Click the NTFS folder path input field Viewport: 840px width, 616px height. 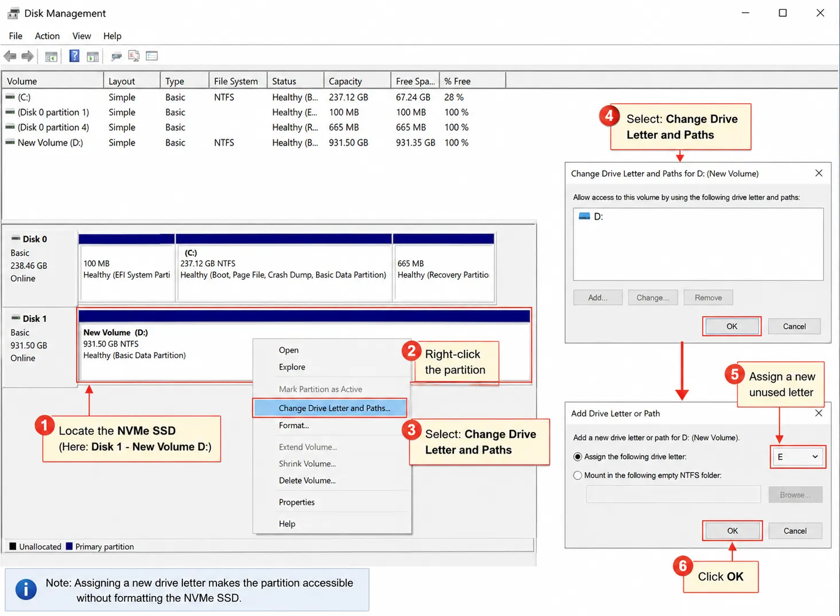click(673, 494)
